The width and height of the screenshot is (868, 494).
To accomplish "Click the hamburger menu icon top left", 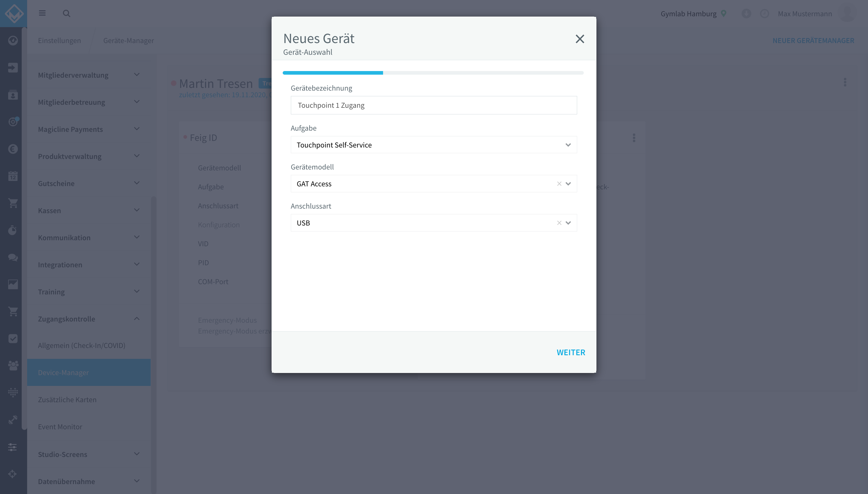I will click(x=42, y=13).
